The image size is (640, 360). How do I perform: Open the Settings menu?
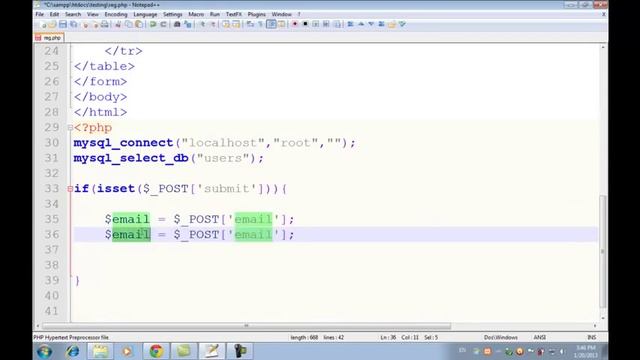(173, 14)
